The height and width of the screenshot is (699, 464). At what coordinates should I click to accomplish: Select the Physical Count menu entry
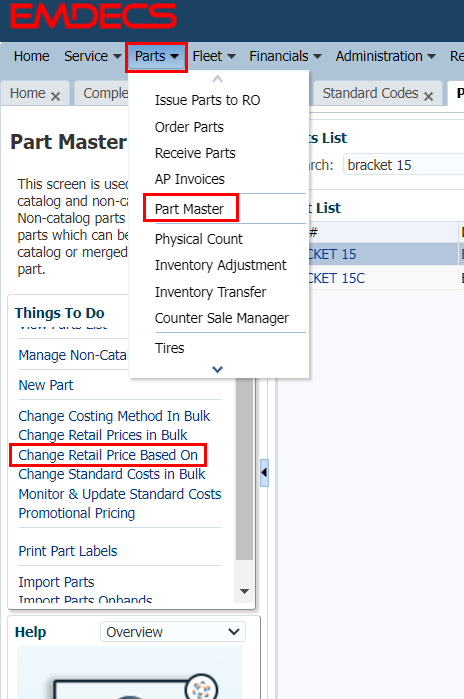(x=198, y=239)
